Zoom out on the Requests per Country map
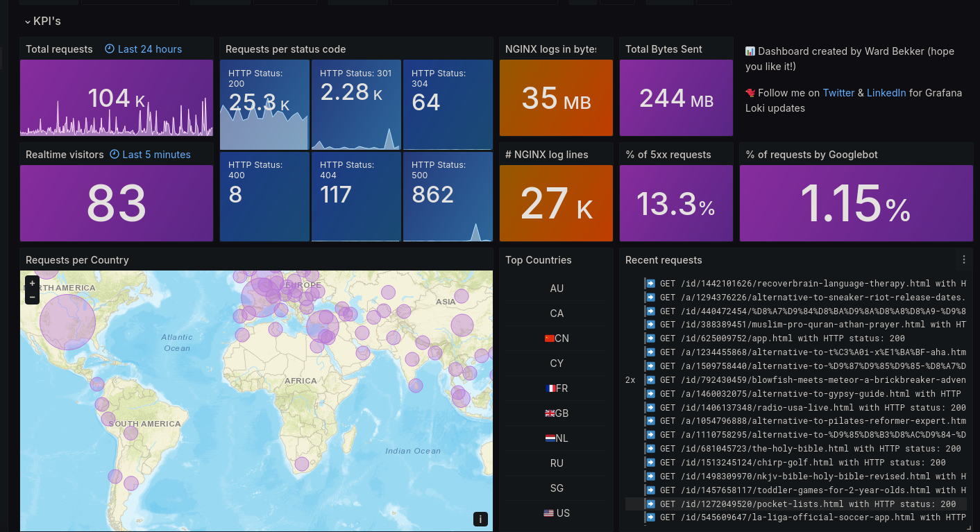980x532 pixels. coord(32,298)
